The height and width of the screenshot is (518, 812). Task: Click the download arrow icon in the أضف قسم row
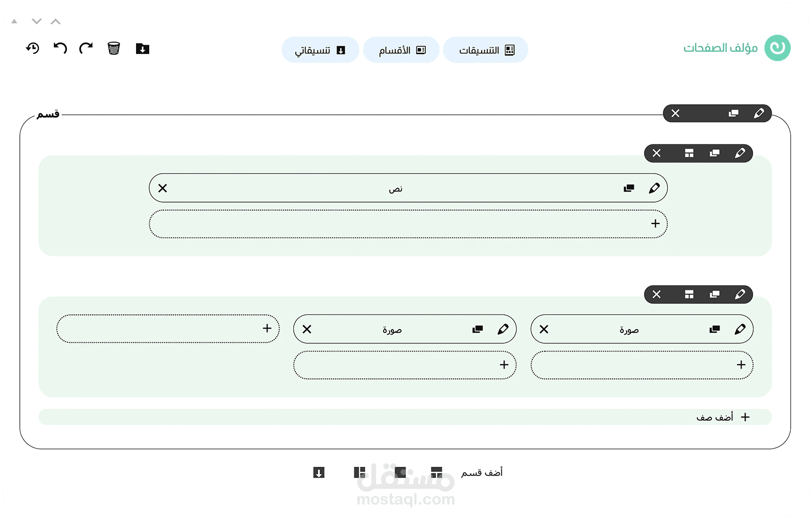319,473
